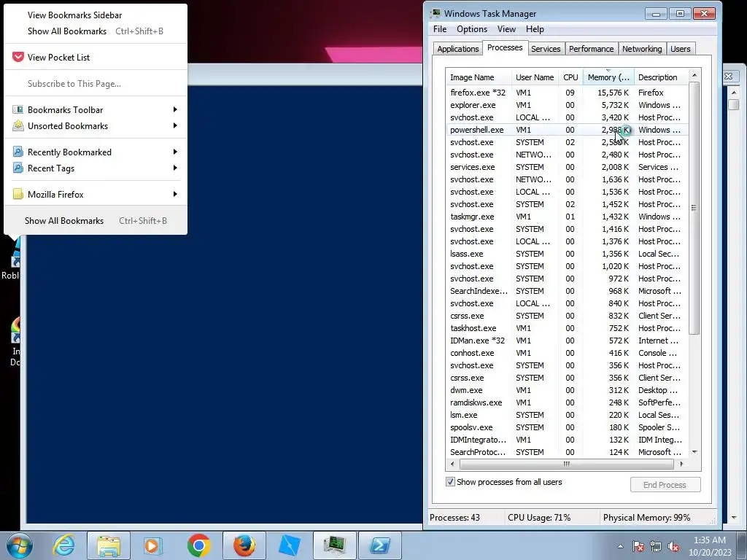Switch to Firefox in taskbar
The height and width of the screenshot is (560, 747).
[x=244, y=545]
